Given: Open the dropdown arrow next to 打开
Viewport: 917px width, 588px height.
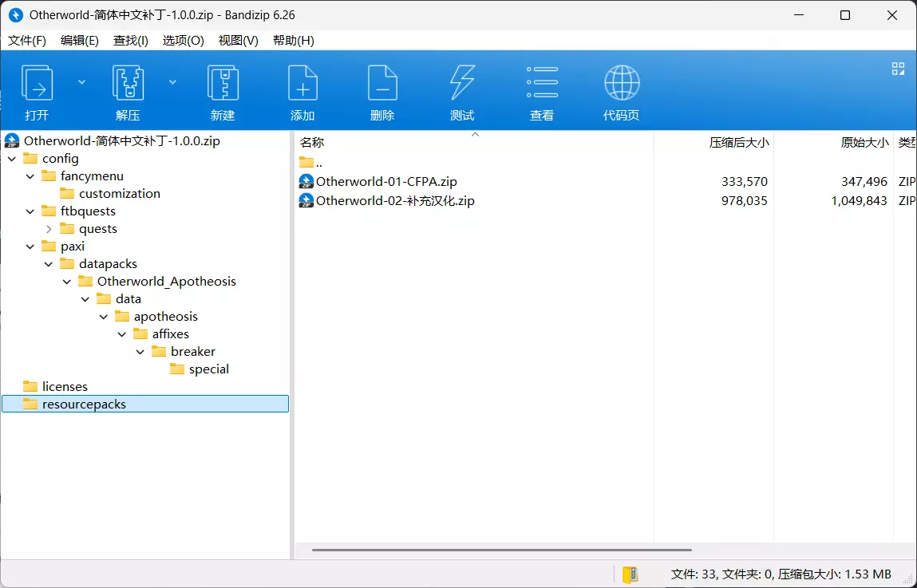Looking at the screenshot, I should click(x=82, y=82).
